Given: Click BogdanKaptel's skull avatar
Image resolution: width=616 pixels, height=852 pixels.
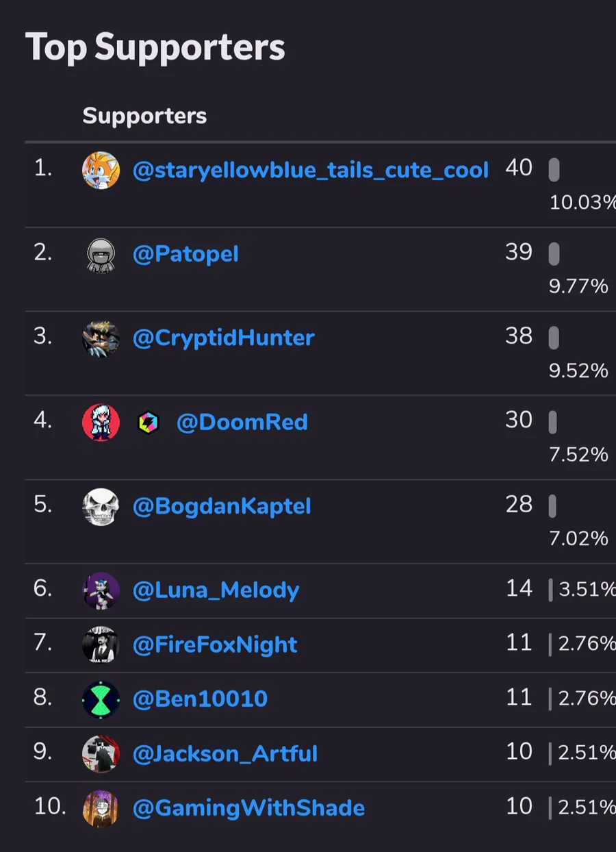Looking at the screenshot, I should [101, 507].
